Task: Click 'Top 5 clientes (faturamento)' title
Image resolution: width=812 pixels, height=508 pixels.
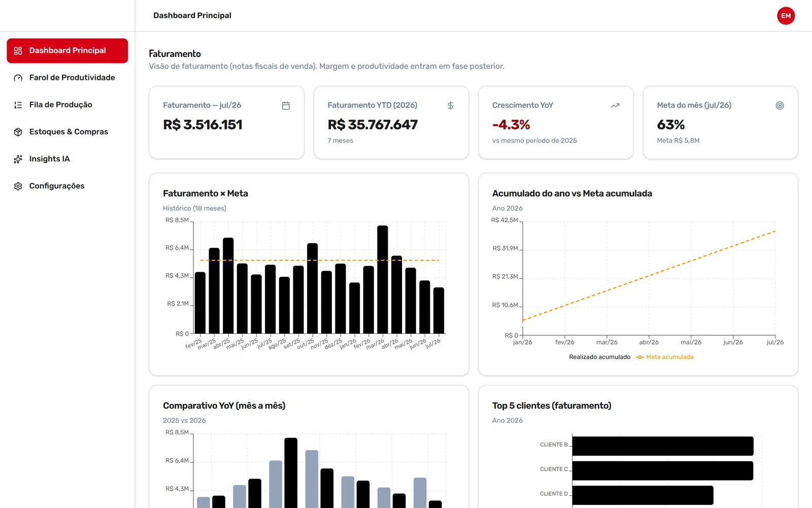Action: tap(552, 406)
